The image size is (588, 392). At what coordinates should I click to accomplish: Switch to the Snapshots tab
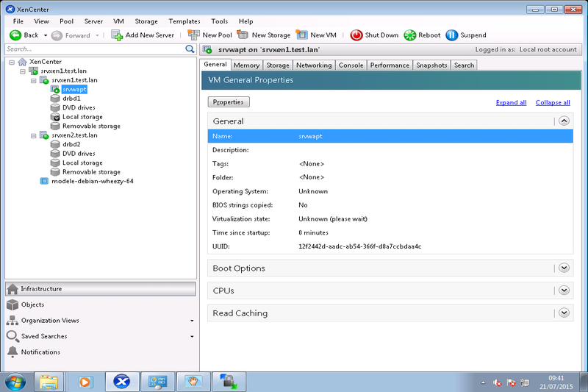point(431,65)
